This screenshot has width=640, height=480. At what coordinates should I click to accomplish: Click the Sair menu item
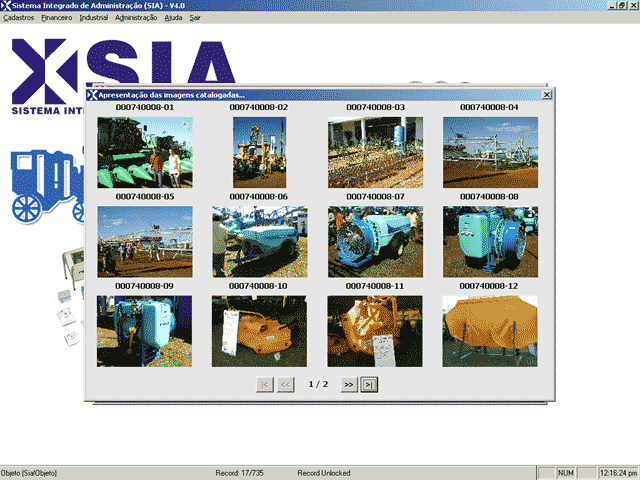click(194, 18)
